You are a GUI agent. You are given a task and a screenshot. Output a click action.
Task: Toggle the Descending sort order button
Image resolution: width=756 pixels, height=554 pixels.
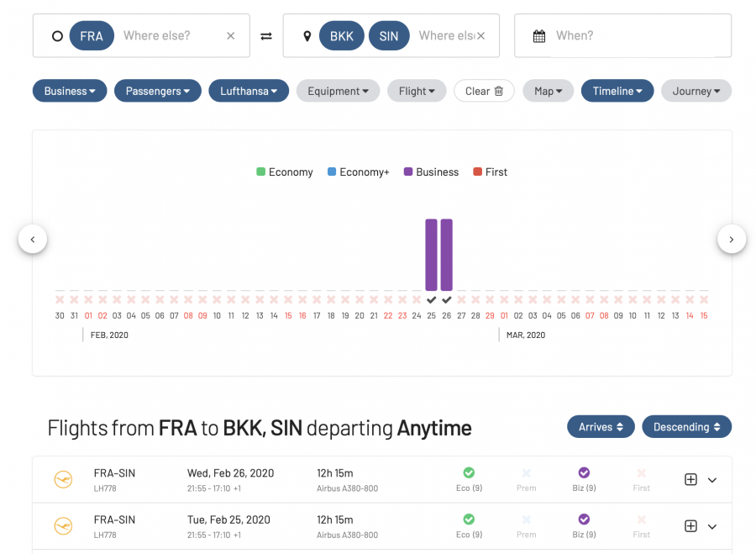click(686, 427)
